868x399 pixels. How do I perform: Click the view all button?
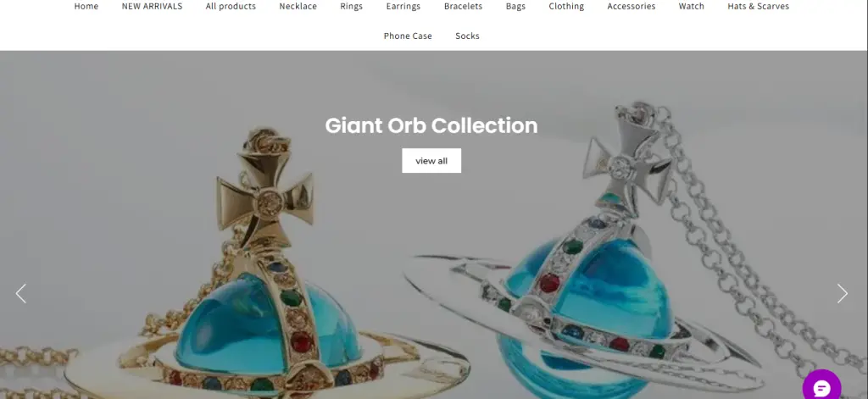point(431,160)
